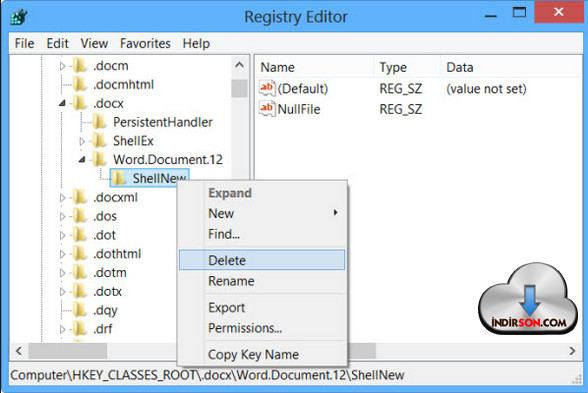Select Copy Key Name in context menu
Screen dimensions: 588x393
click(x=262, y=354)
